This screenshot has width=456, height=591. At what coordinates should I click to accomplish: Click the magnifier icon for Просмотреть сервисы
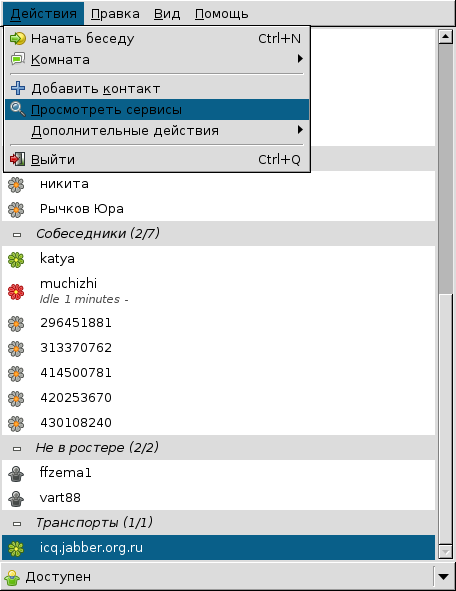[17, 109]
